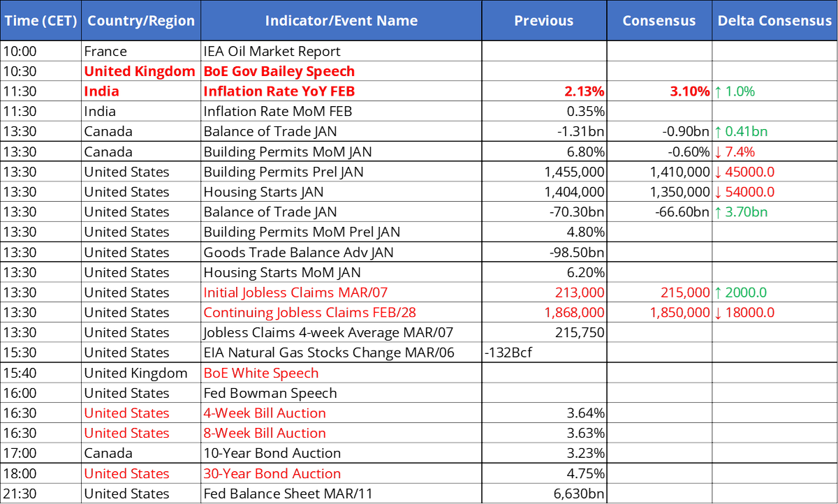Click the -70.30bn previous value
The image size is (838, 504).
coord(544,212)
